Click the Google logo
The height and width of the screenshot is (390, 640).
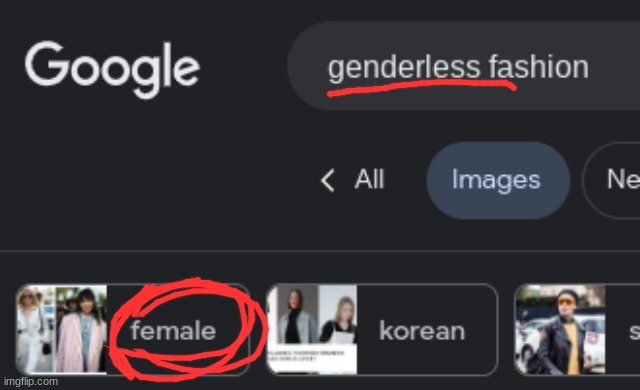coord(112,69)
